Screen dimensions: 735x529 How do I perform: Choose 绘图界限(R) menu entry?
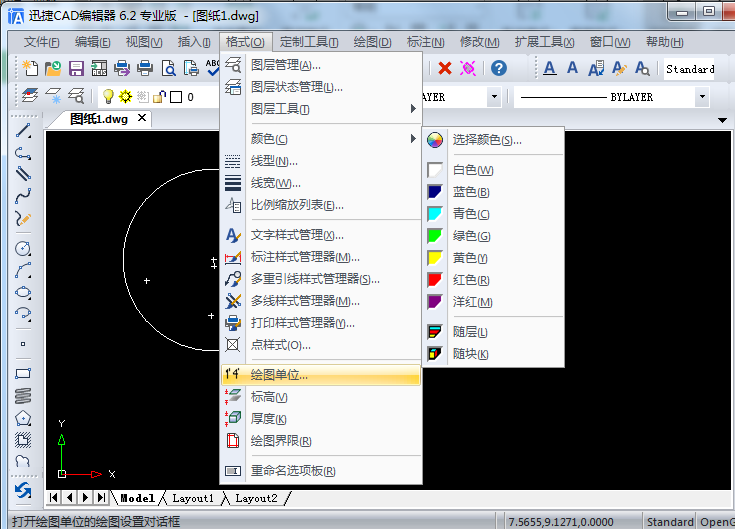321,441
